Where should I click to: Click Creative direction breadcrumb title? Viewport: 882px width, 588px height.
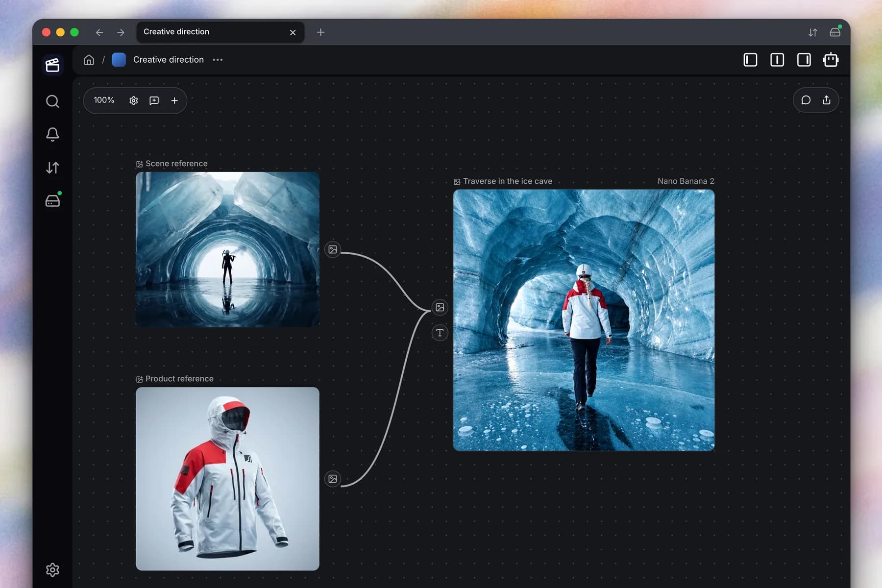pyautogui.click(x=169, y=60)
